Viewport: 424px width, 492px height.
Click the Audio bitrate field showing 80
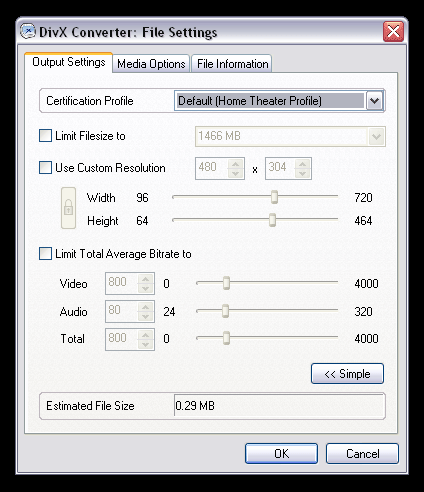[x=122, y=311]
